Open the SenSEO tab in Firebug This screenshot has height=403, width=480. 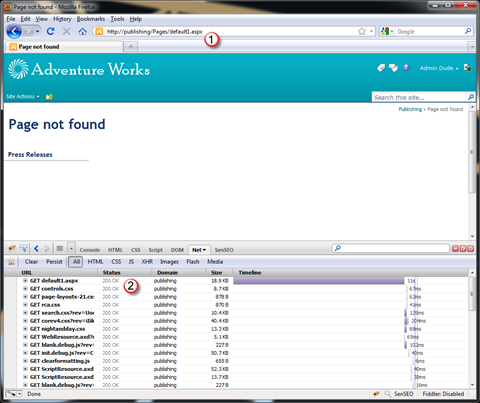[x=224, y=250]
